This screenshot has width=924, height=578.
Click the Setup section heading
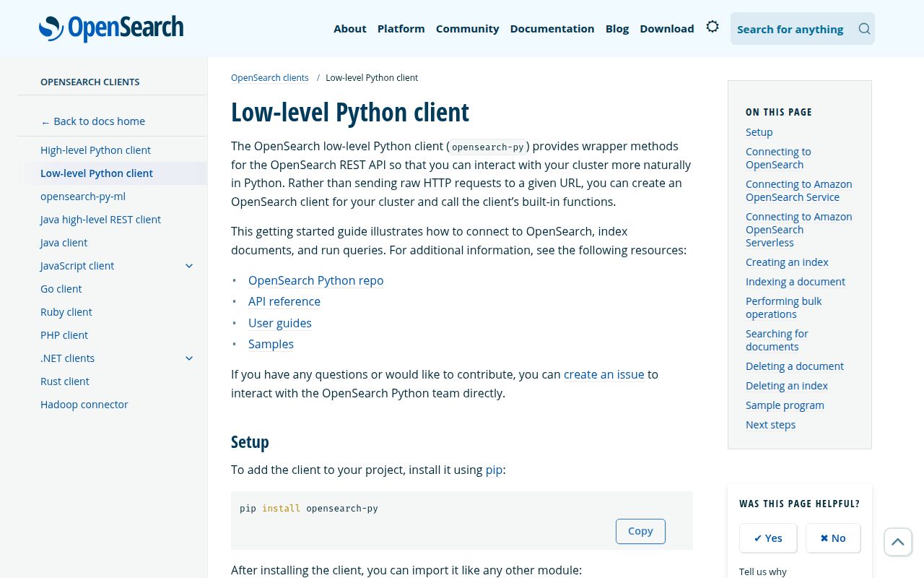pos(250,441)
